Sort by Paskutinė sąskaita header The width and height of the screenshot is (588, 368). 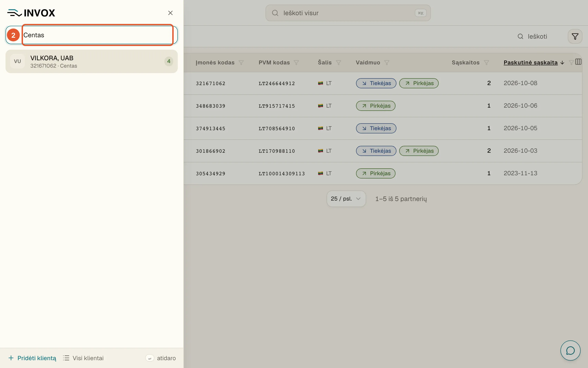[x=530, y=63]
